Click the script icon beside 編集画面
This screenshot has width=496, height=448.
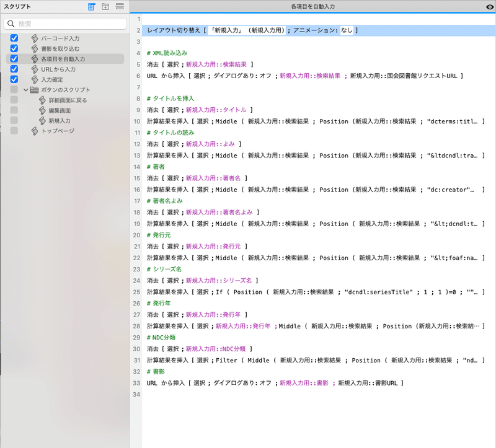42,110
